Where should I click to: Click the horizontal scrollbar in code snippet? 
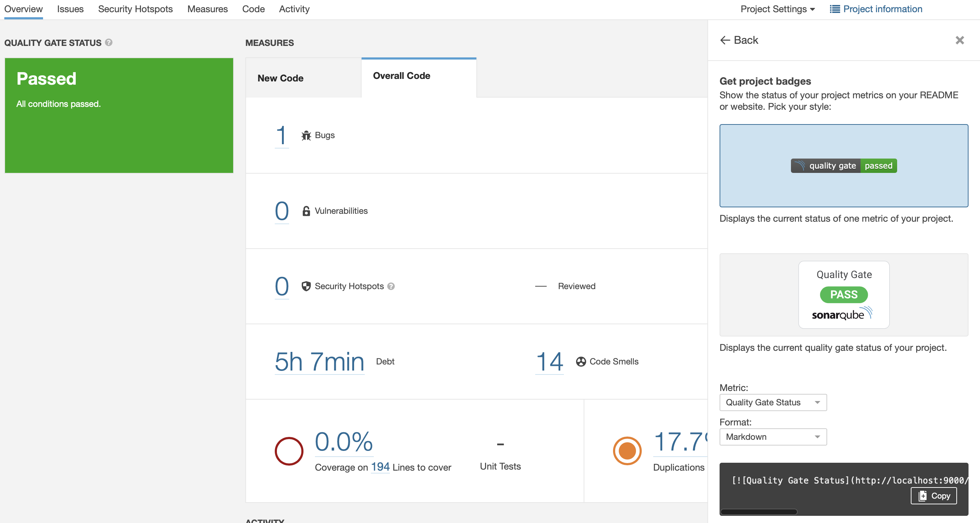(759, 512)
